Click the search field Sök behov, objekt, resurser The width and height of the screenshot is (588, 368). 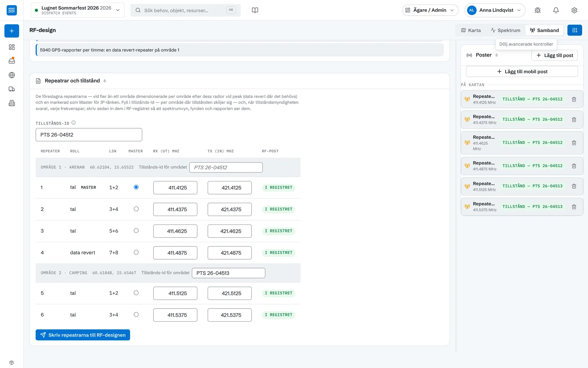coord(186,10)
